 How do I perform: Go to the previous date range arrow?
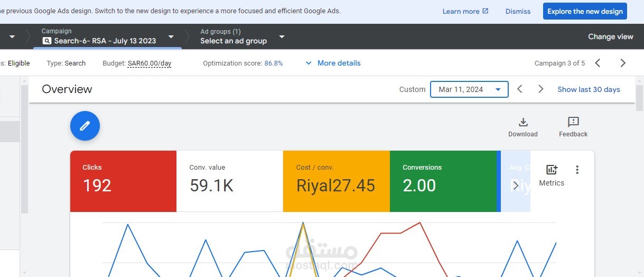(x=520, y=89)
